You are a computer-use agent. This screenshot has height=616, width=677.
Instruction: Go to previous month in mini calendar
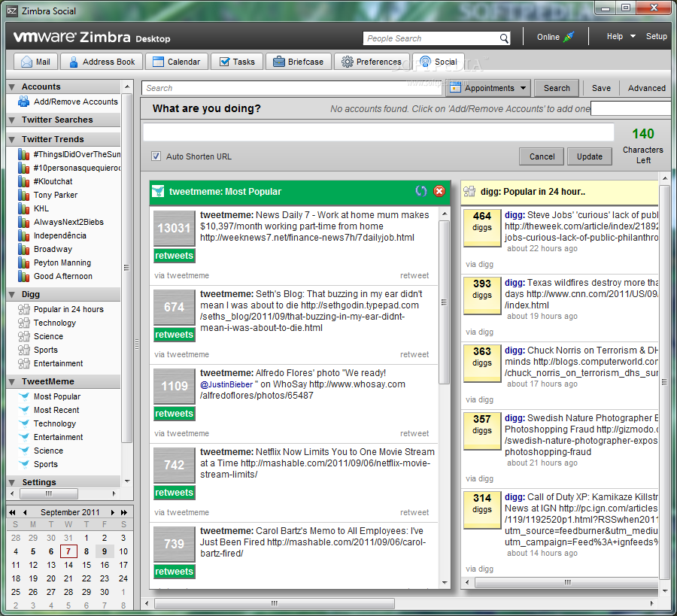coord(25,512)
